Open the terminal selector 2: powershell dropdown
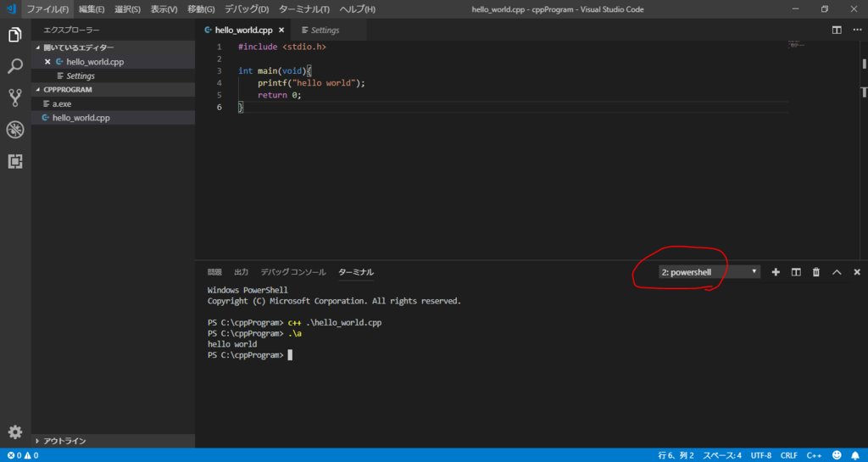The width and height of the screenshot is (868, 462). point(709,272)
